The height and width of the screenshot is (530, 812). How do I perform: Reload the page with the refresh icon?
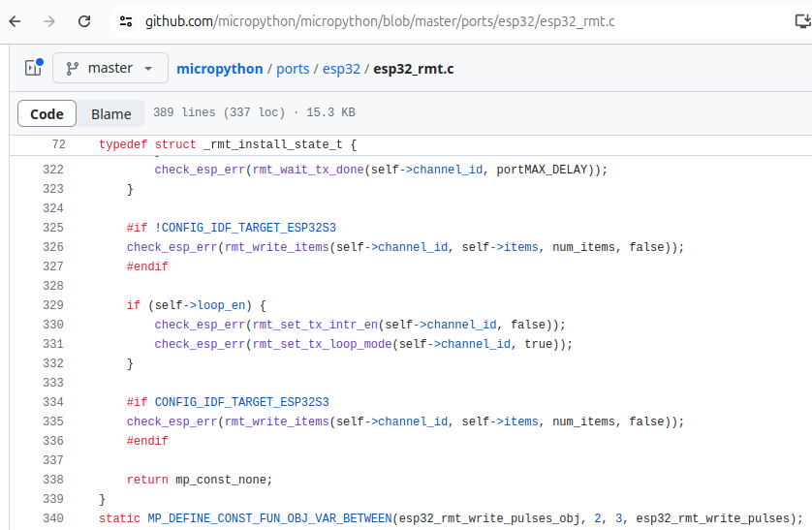(84, 21)
